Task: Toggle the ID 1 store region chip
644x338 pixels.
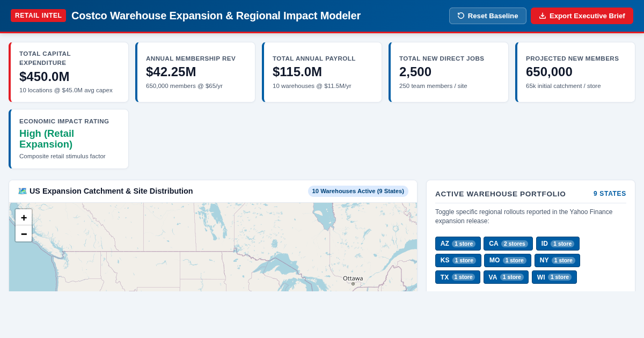Action: (x=558, y=244)
